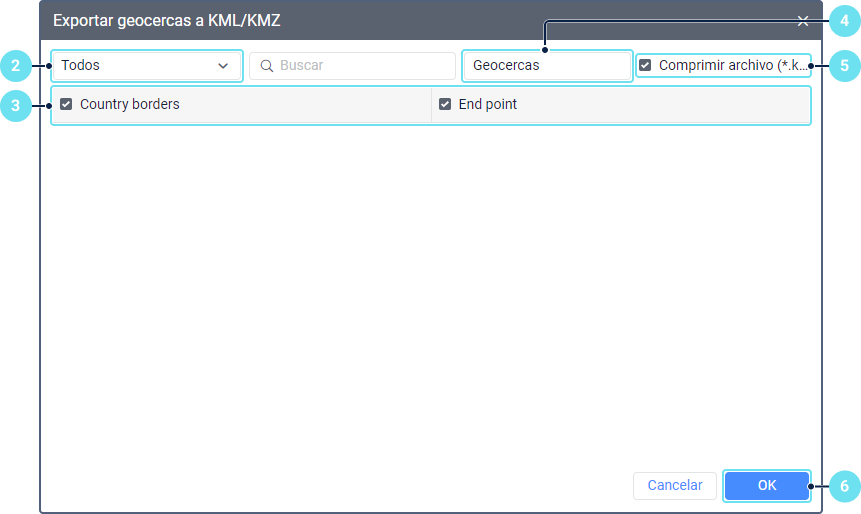
Task: Uncheck the Comprimir archivo checkbox
Action: pos(645,65)
